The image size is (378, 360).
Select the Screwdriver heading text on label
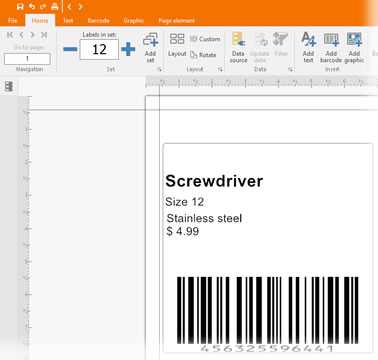(214, 181)
